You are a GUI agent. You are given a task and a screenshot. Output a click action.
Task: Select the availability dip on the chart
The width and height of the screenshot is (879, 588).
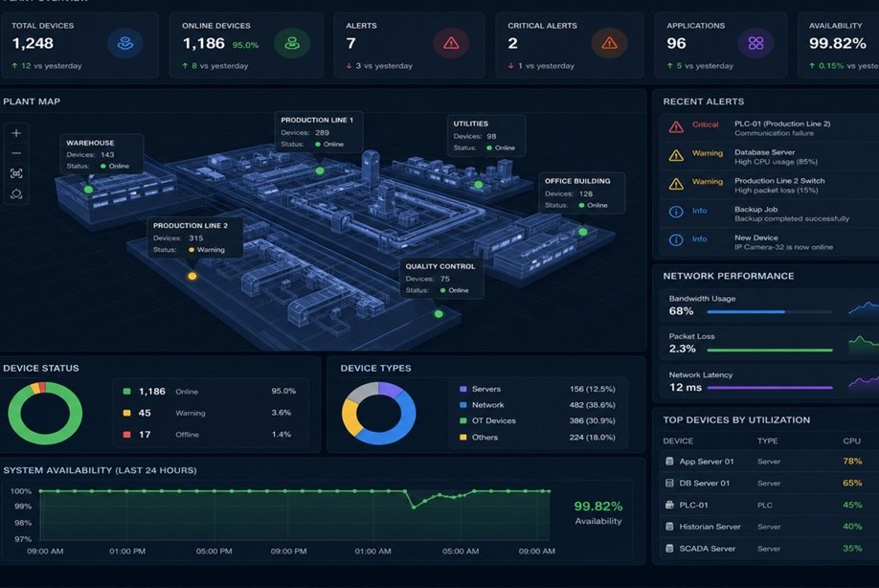coord(414,507)
